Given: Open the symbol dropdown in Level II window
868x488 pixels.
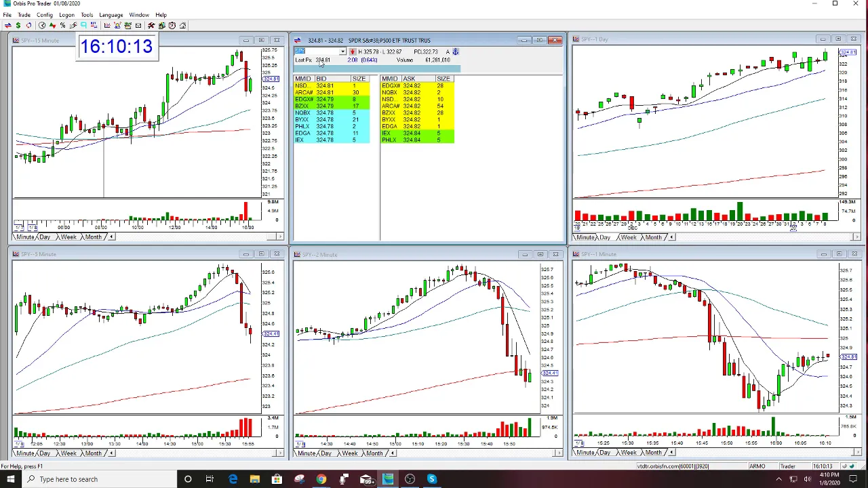Looking at the screenshot, I should (x=342, y=52).
